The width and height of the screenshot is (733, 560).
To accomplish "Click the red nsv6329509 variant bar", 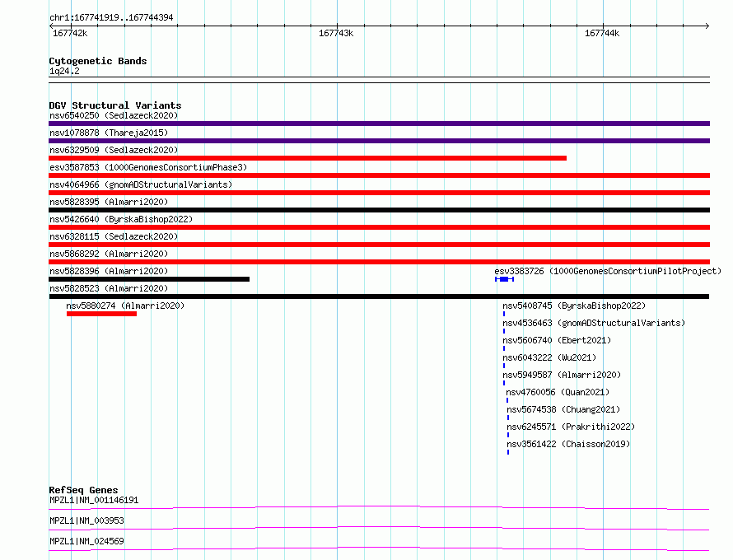I will click(x=307, y=158).
